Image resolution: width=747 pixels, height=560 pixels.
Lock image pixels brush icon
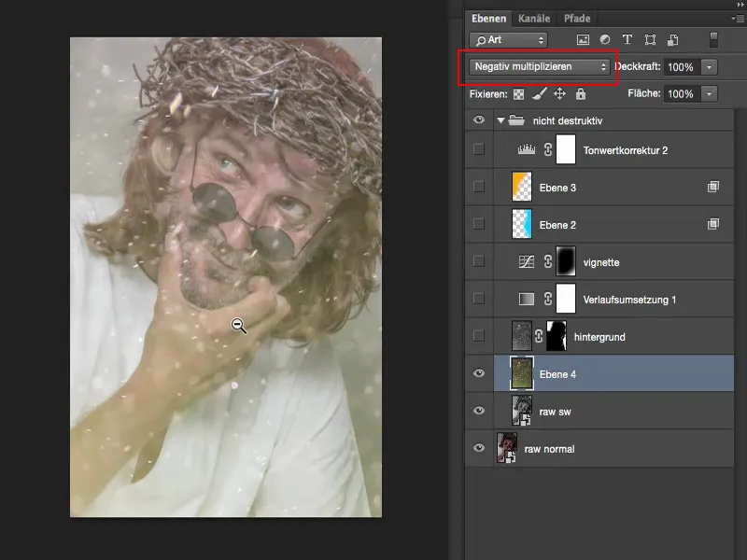coord(540,94)
